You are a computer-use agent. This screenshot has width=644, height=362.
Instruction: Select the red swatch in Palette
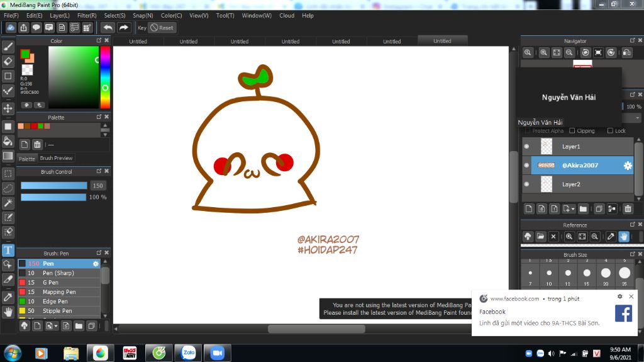(34, 126)
